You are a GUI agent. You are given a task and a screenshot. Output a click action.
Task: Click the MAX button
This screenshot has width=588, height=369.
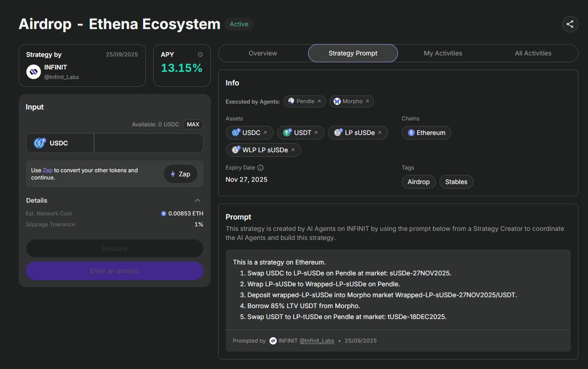193,124
